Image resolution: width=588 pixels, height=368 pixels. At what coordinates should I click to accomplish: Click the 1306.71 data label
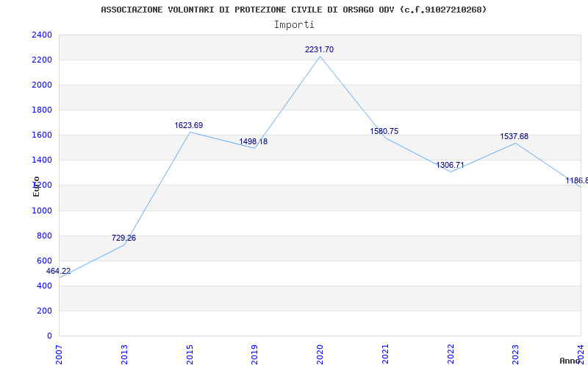click(450, 165)
